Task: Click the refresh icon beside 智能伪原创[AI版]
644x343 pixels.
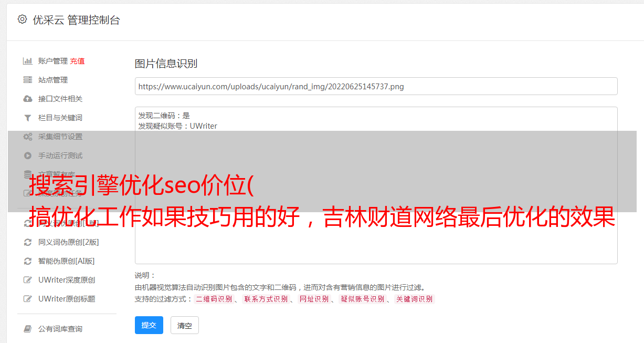Action: [x=28, y=261]
